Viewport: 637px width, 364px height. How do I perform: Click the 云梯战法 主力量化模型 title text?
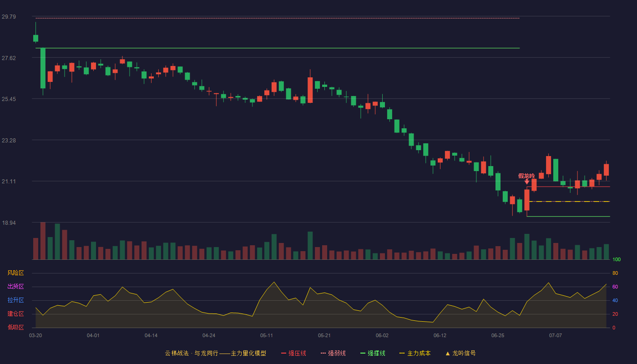(x=216, y=354)
